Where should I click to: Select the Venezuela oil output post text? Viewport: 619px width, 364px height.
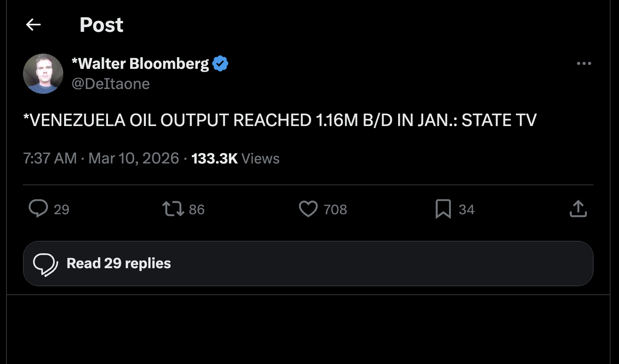(x=280, y=120)
